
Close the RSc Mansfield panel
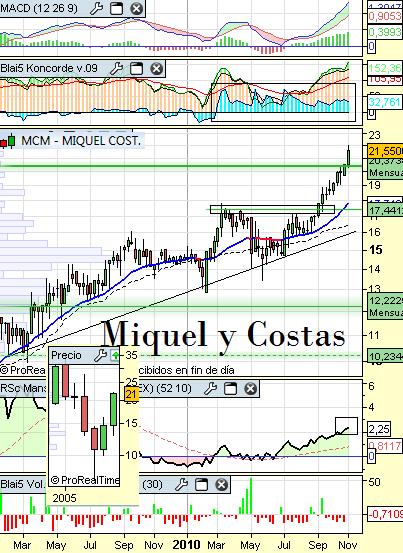251,389
